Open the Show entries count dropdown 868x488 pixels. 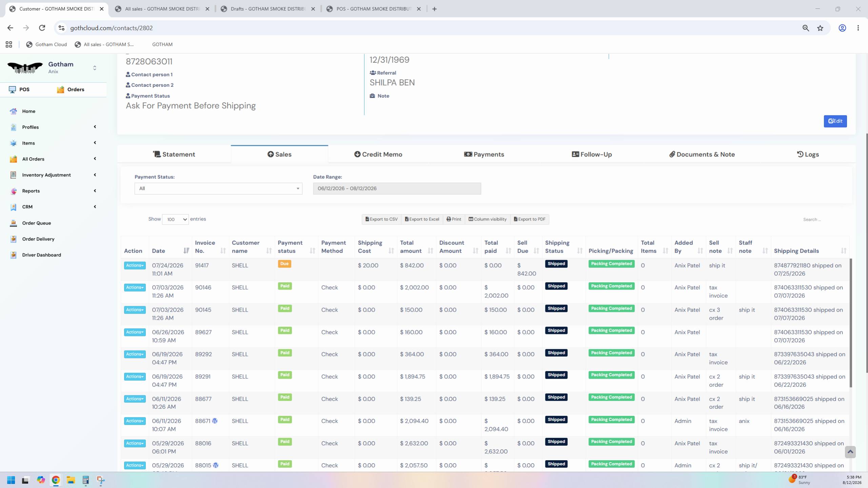pos(175,219)
